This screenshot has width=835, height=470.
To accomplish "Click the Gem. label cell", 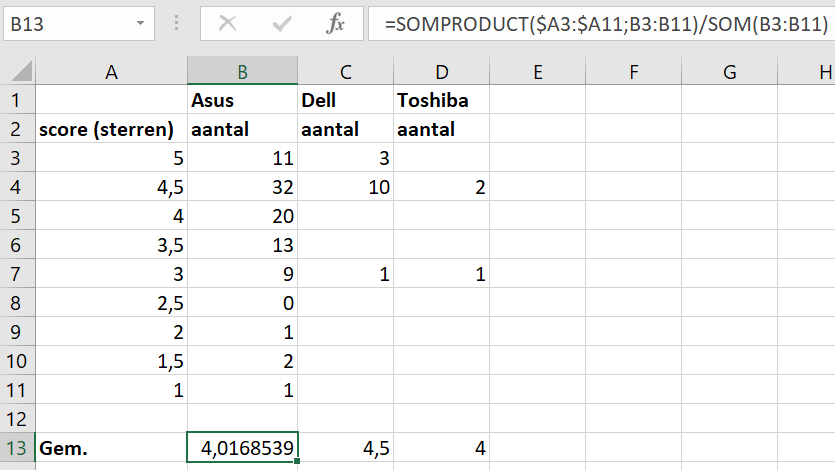I will (x=111, y=449).
